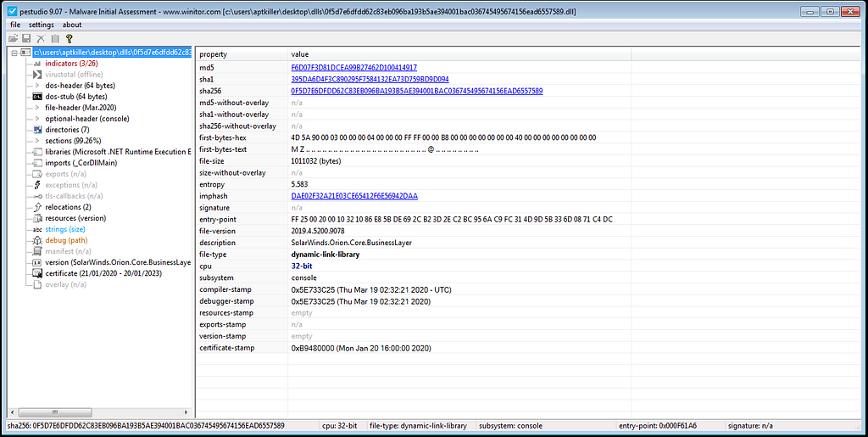Select optional-header (console) tree item
868x437 pixels.
pos(87,119)
